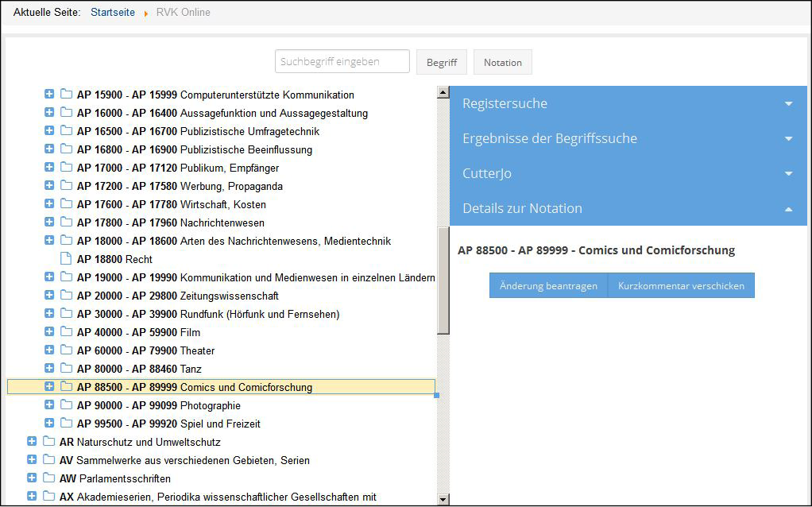
Task: Click folder icon of AP 17200 Werbung
Action: [66, 185]
